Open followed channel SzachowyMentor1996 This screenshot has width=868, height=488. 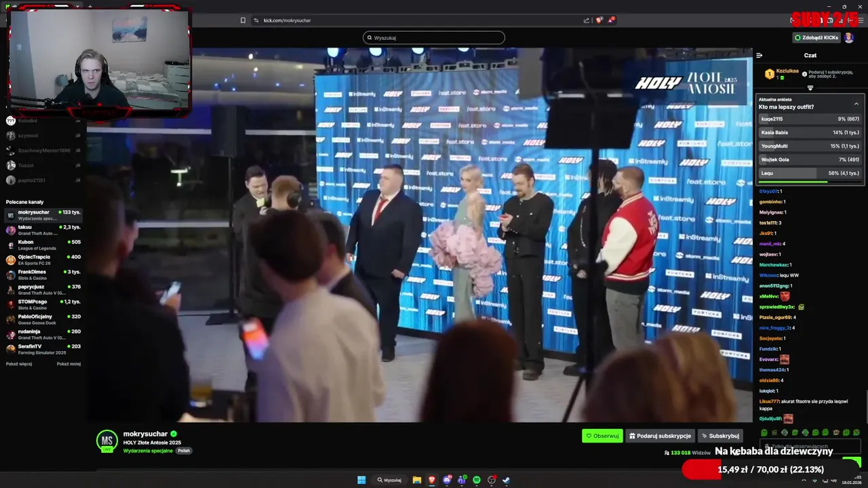(43, 150)
